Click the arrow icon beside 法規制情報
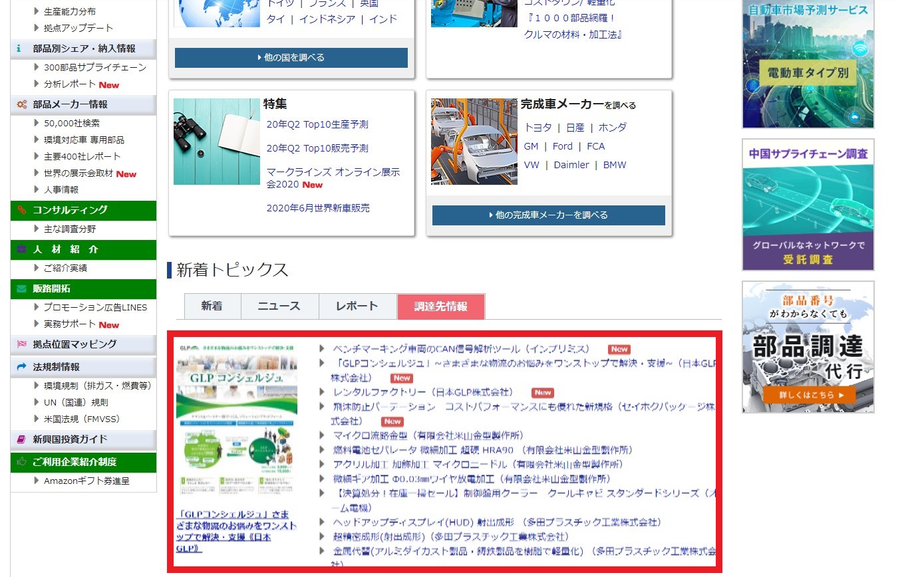This screenshot has height=577, width=924. pos(21,367)
